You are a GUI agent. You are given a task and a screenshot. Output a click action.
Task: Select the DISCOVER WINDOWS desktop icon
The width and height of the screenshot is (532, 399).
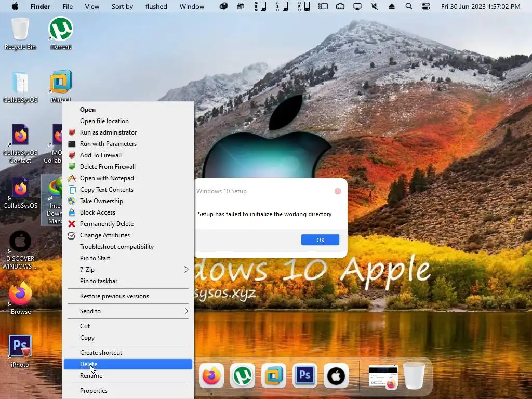[x=20, y=250]
